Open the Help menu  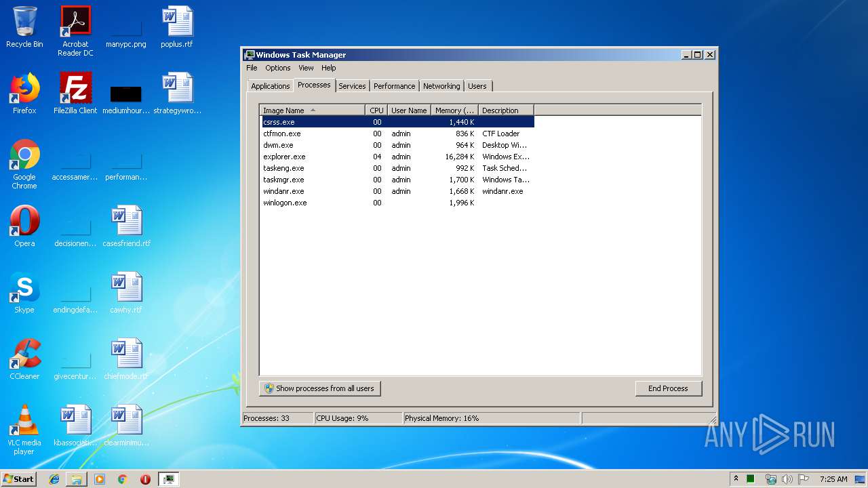329,68
